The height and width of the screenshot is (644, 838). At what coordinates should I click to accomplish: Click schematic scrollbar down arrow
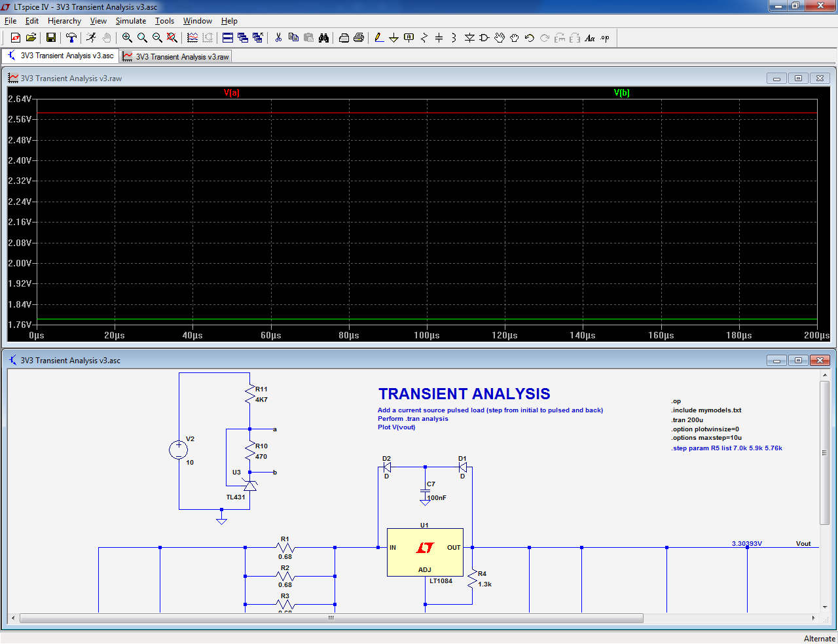click(x=824, y=608)
